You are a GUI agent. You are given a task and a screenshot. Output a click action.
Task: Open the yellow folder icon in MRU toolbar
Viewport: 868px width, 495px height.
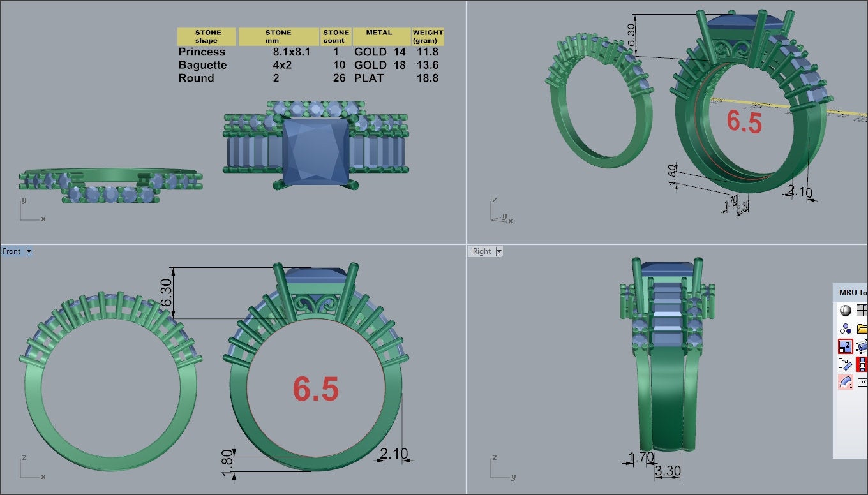[862, 329]
